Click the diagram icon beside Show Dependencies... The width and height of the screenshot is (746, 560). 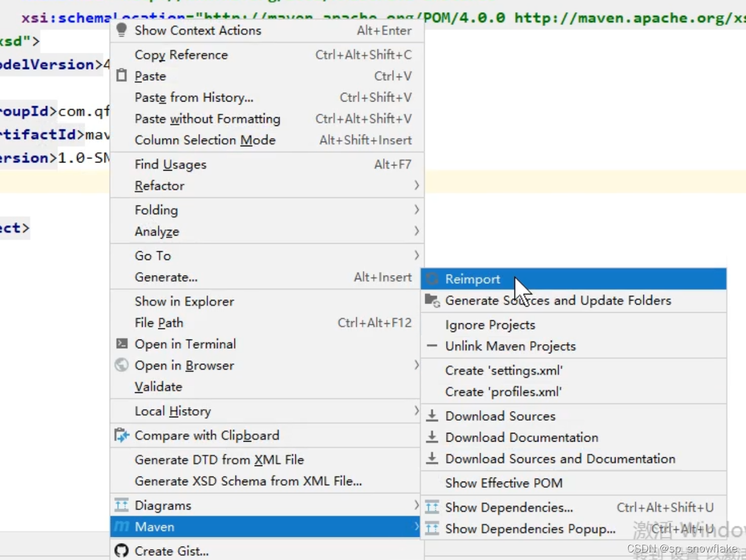(x=432, y=507)
